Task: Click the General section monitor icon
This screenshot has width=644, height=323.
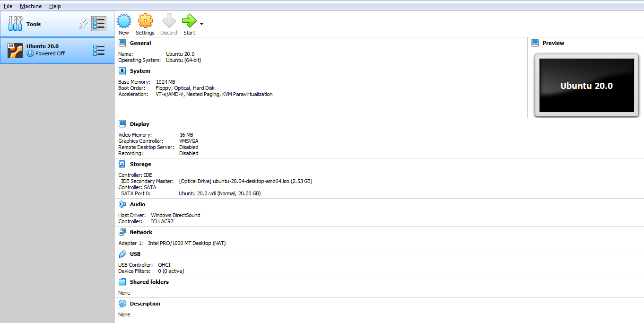Action: (122, 43)
